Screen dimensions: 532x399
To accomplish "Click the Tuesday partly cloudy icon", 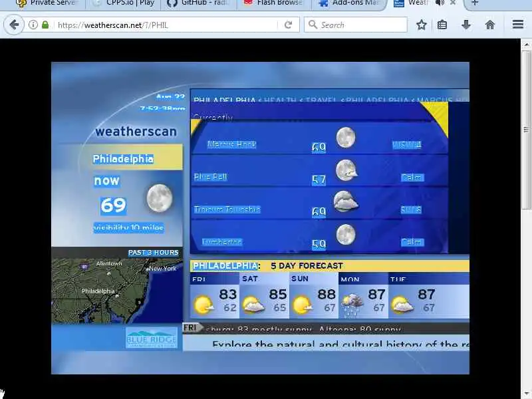I will point(402,305).
